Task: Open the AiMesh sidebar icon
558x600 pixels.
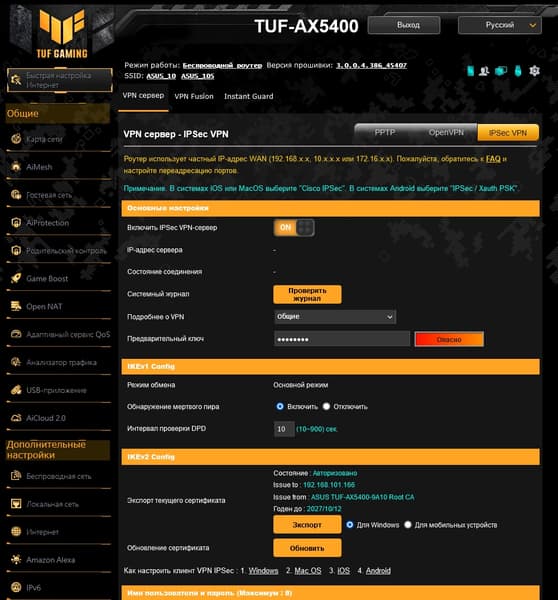Action: 16,166
